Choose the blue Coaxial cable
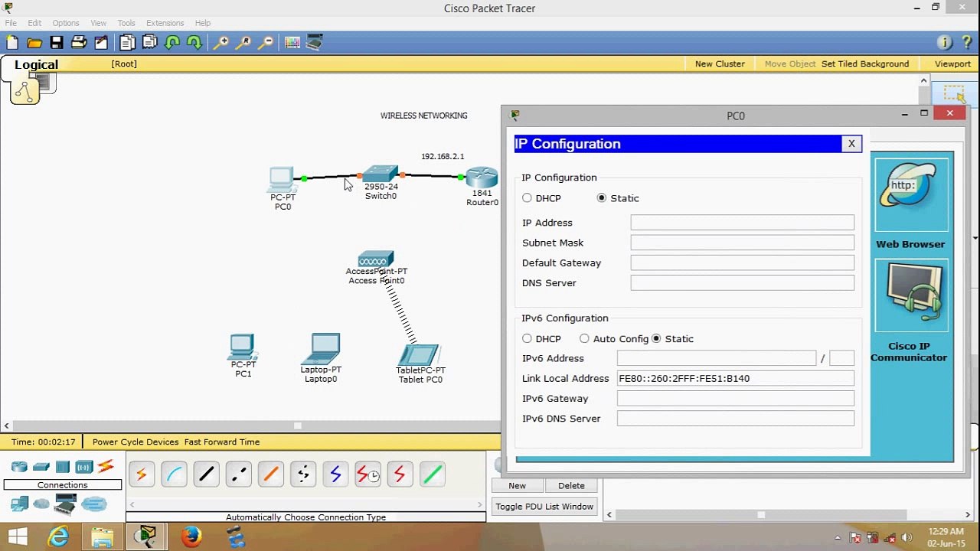Image resolution: width=980 pixels, height=551 pixels. pyautogui.click(x=335, y=475)
